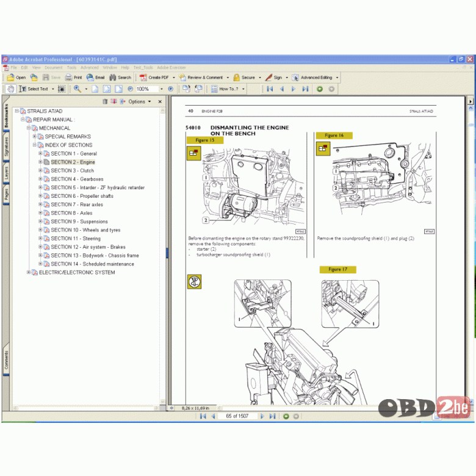Open the Window menu
Image resolution: width=476 pixels, height=476 pixels.
tap(110, 68)
